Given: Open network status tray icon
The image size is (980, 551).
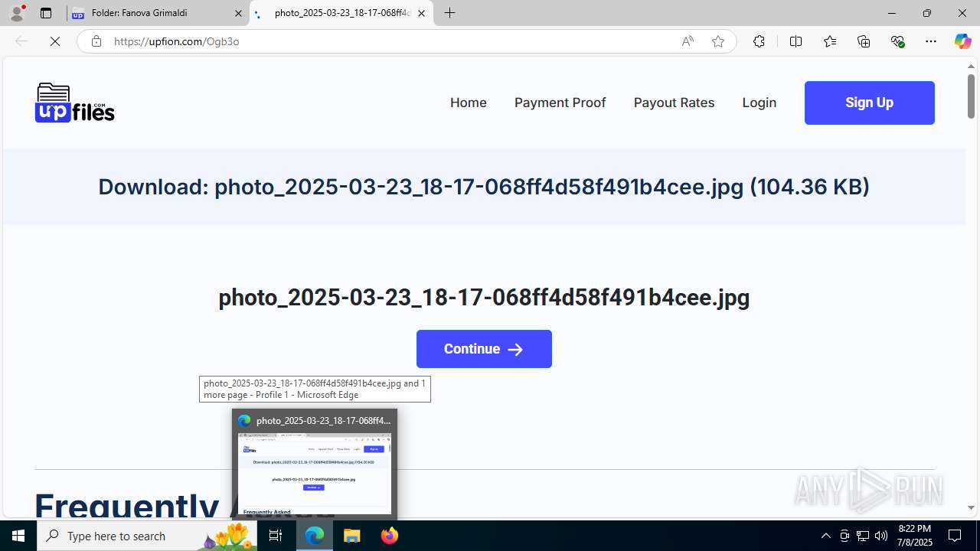Looking at the screenshot, I should 863,536.
